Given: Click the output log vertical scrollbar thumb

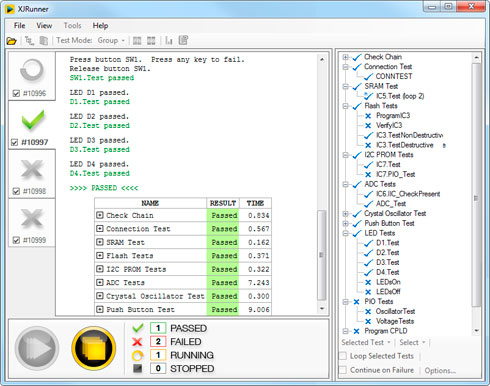Looking at the screenshot, I should tap(321, 255).
